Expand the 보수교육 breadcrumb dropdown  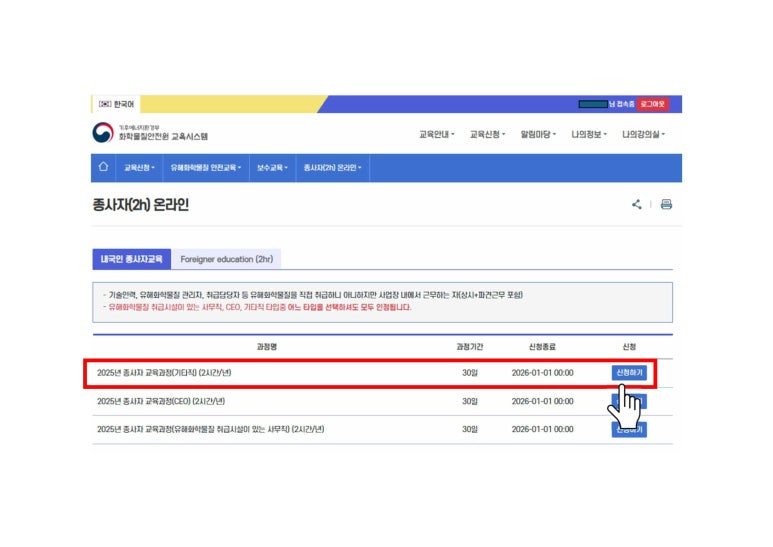tap(270, 168)
